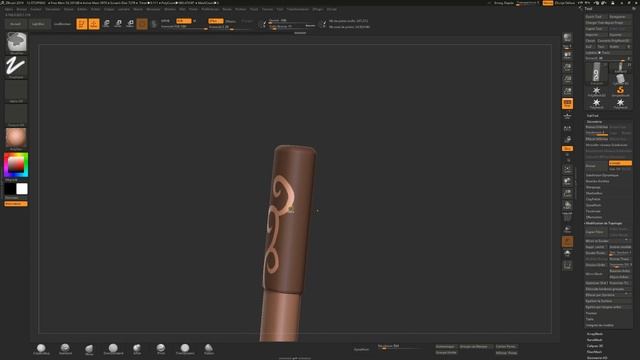640x360 pixels.
Task: Toggle the Zsub button
Action: coord(231,21)
